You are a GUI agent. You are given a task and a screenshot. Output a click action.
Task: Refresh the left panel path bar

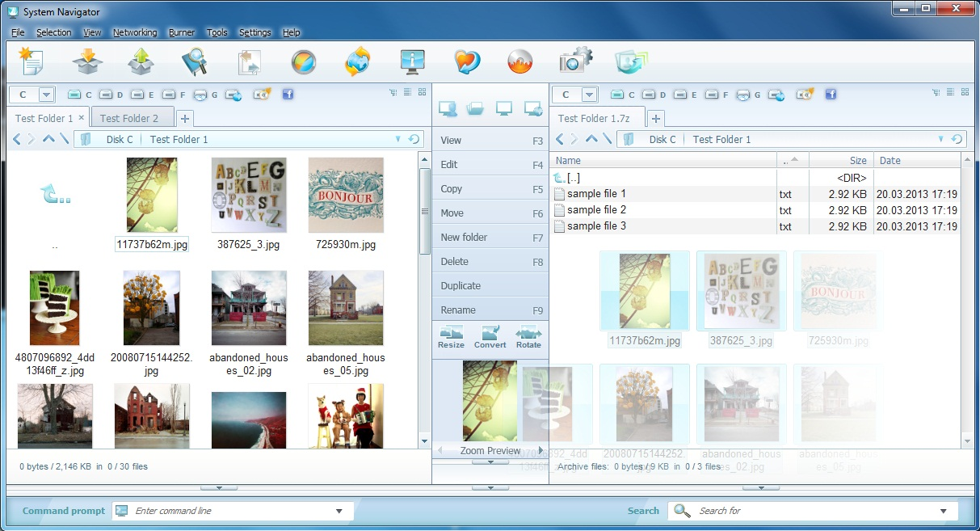(x=414, y=139)
